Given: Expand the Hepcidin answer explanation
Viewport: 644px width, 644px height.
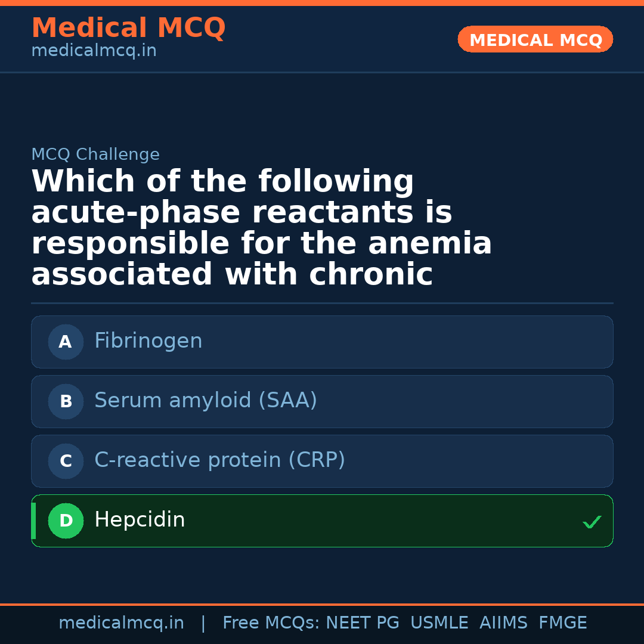Looking at the screenshot, I should (x=322, y=519).
